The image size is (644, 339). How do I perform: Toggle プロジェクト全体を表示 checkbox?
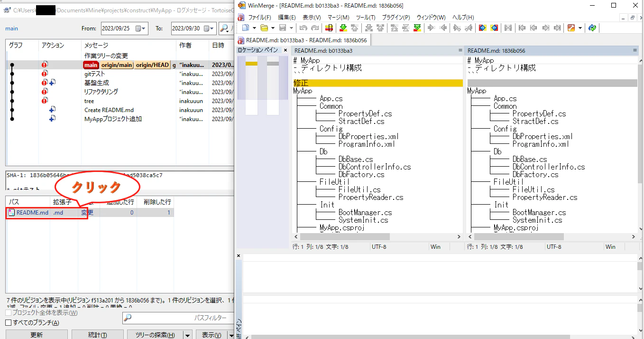point(8,313)
